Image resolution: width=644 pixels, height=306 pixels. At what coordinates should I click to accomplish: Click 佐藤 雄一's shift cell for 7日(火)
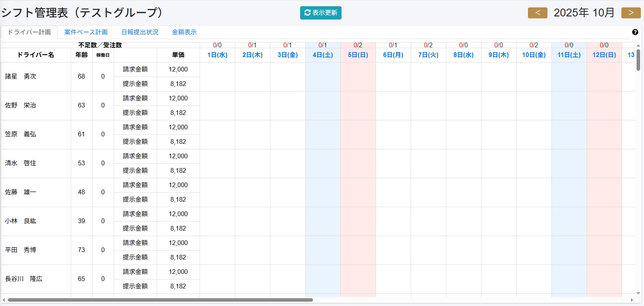tap(428, 192)
